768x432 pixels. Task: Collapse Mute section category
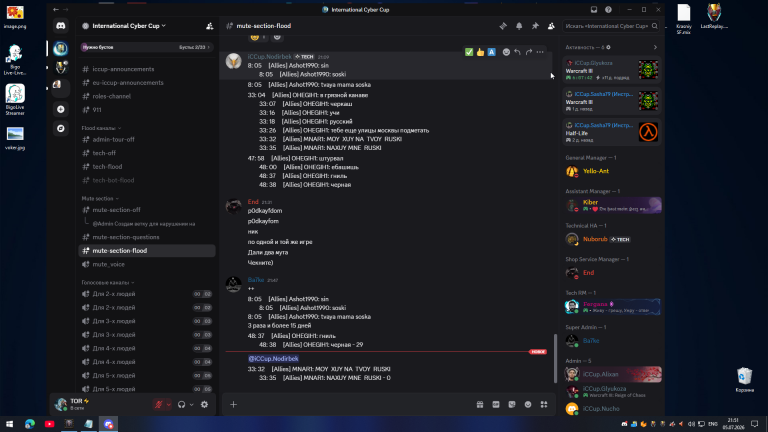(100, 199)
